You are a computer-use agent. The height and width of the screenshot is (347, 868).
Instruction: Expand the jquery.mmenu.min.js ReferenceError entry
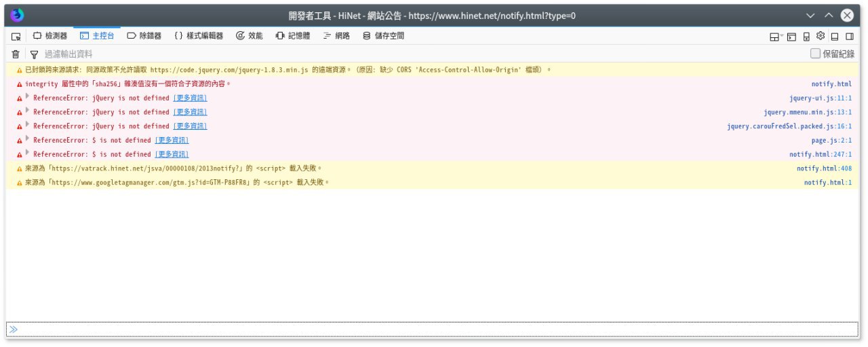(x=28, y=111)
